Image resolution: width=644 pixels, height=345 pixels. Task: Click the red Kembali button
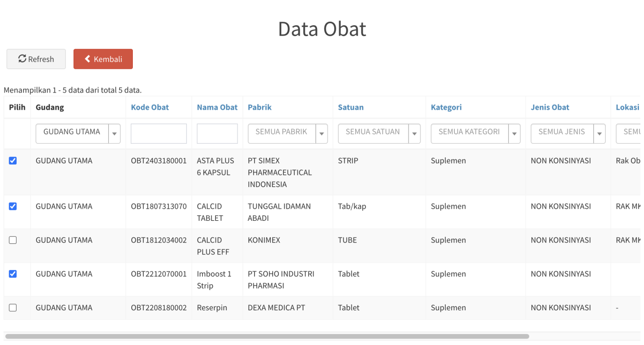(x=103, y=59)
